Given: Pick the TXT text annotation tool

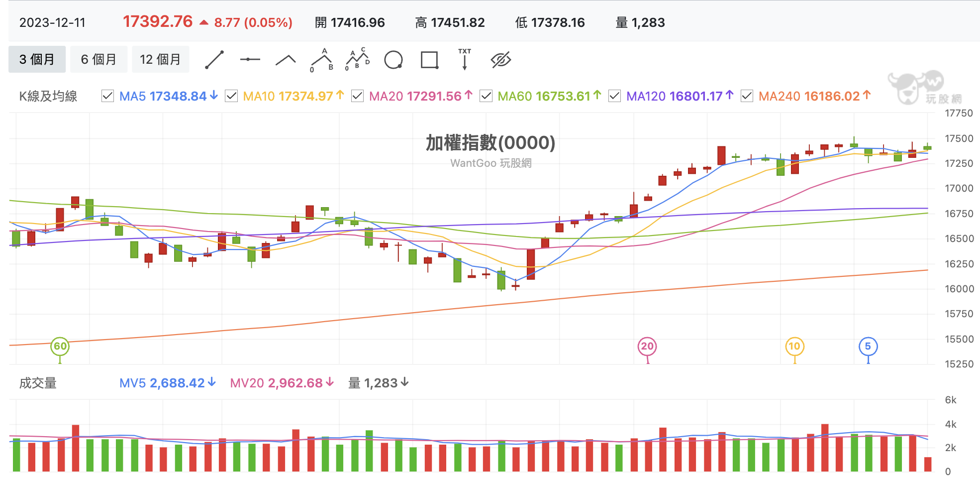Looking at the screenshot, I should tap(465, 60).
